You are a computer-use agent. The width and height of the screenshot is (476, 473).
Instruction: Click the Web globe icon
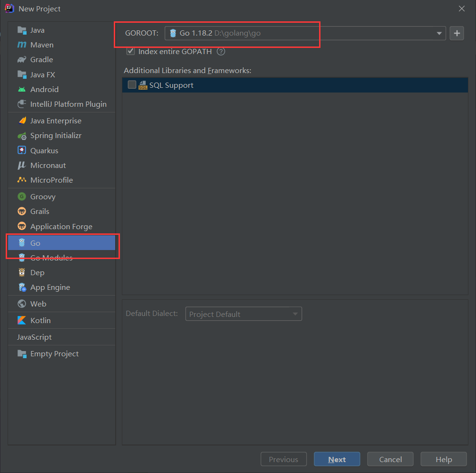[22, 304]
